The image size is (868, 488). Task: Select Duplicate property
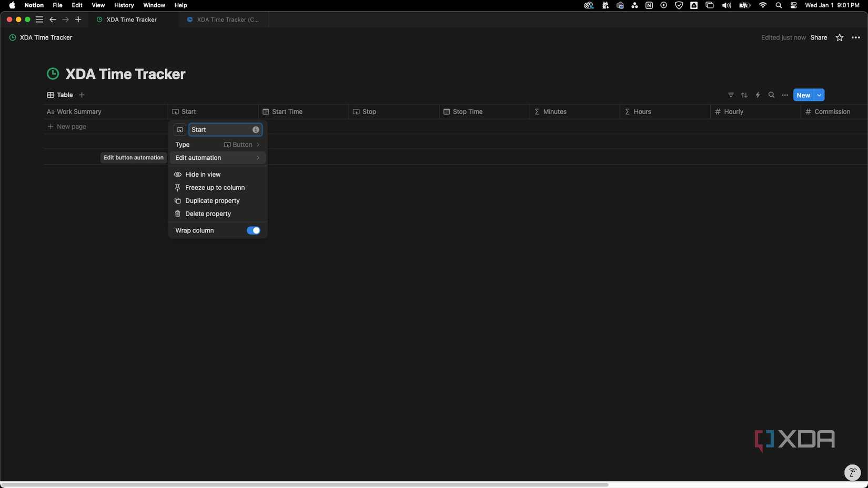(x=217, y=201)
